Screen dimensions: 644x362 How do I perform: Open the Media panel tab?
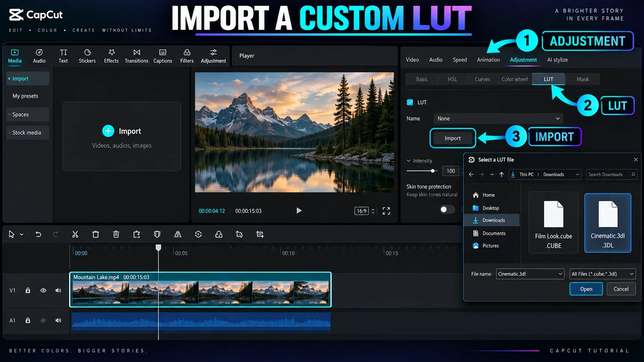(15, 56)
